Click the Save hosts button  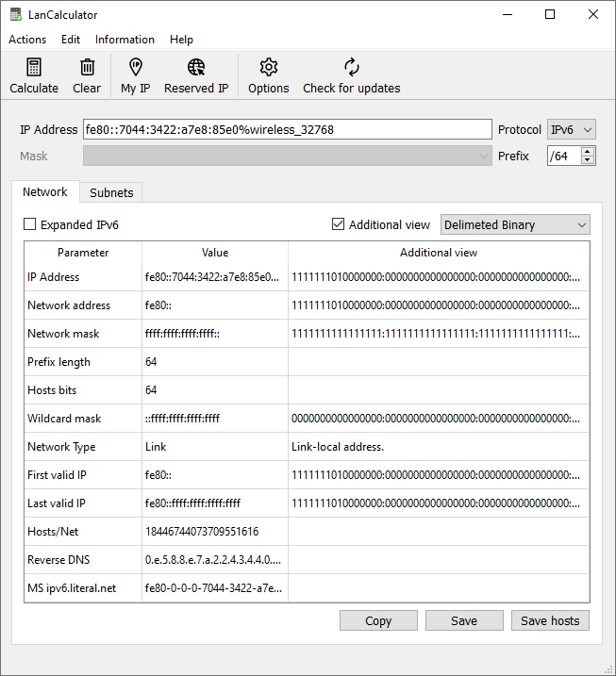[550, 620]
